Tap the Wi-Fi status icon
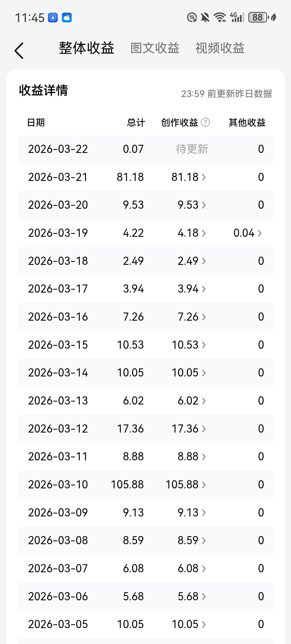This screenshot has height=644, width=291. pyautogui.click(x=220, y=18)
